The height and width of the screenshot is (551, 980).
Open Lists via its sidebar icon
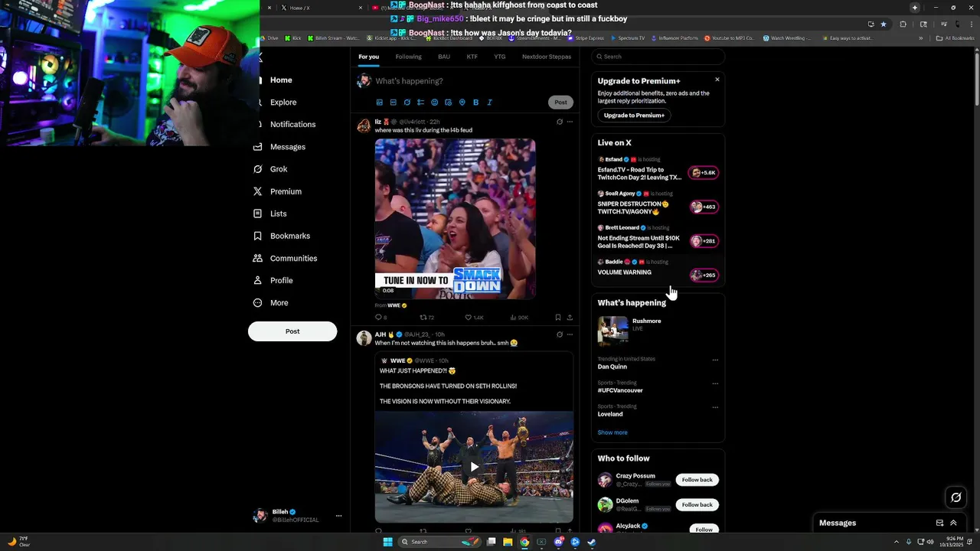[x=258, y=214]
